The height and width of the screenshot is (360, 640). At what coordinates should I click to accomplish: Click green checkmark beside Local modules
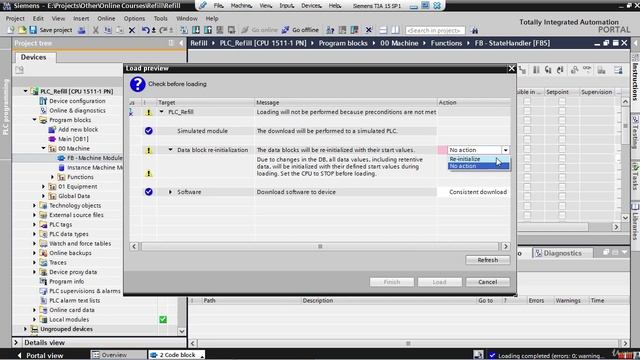163,320
